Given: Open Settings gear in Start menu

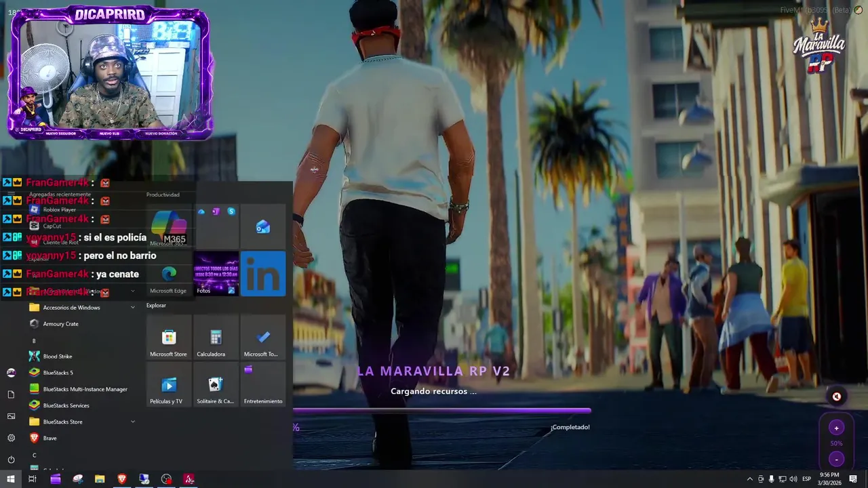Looking at the screenshot, I should [x=11, y=438].
